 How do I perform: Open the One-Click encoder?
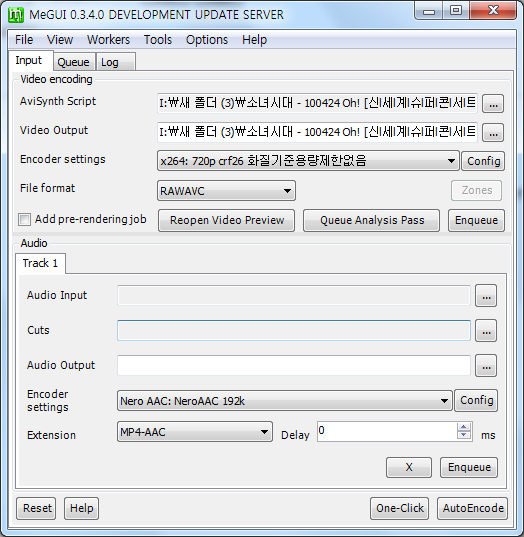400,508
